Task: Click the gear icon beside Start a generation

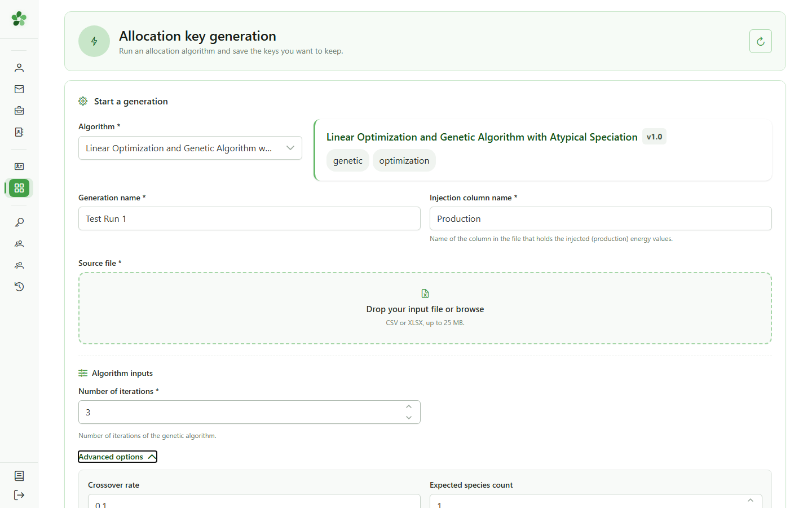Action: (x=83, y=101)
